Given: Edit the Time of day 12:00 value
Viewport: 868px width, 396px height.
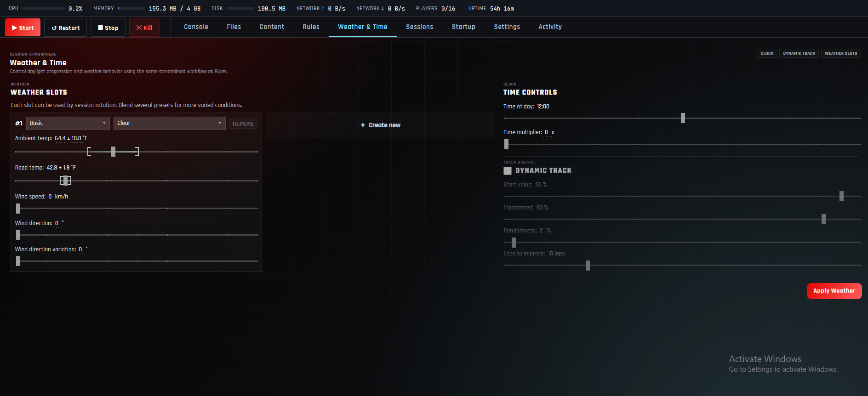Looking at the screenshot, I should pyautogui.click(x=543, y=107).
